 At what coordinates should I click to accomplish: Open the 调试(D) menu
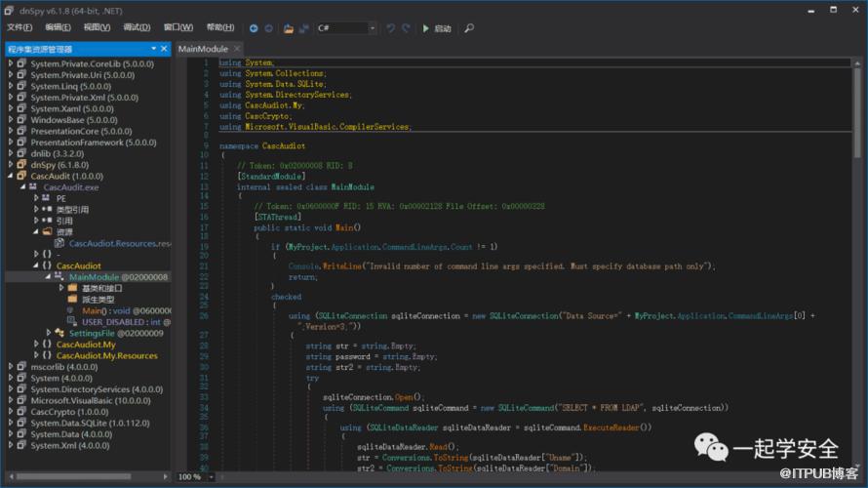(137, 27)
